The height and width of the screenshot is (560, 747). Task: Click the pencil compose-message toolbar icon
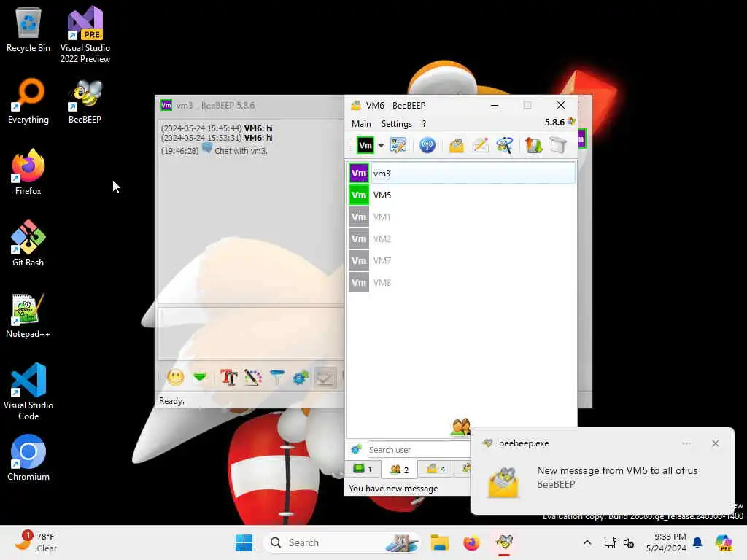pyautogui.click(x=480, y=145)
